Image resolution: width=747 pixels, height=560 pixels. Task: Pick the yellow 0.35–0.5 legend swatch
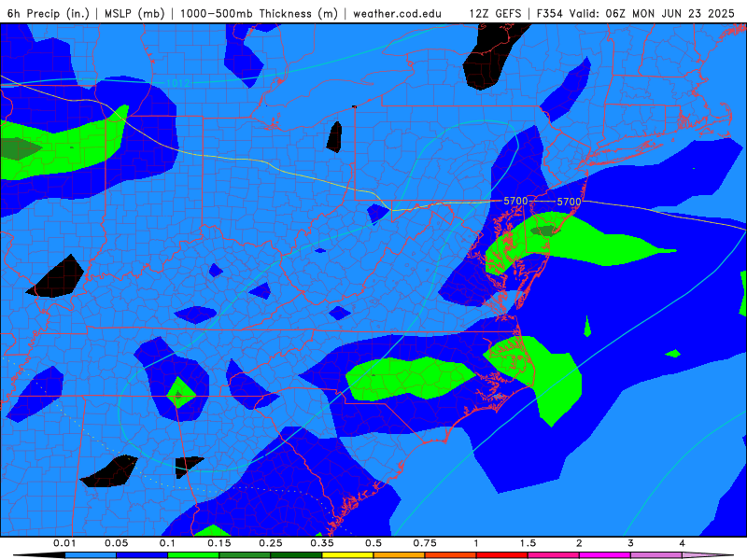[x=347, y=555]
